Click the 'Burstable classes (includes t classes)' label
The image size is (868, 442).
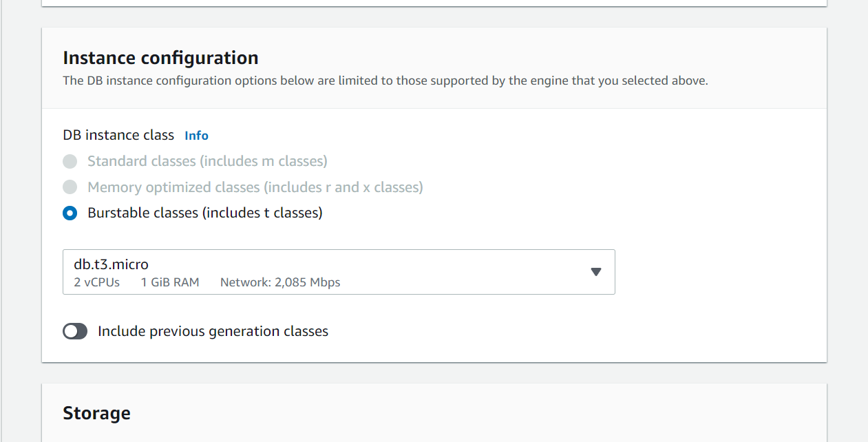point(205,213)
